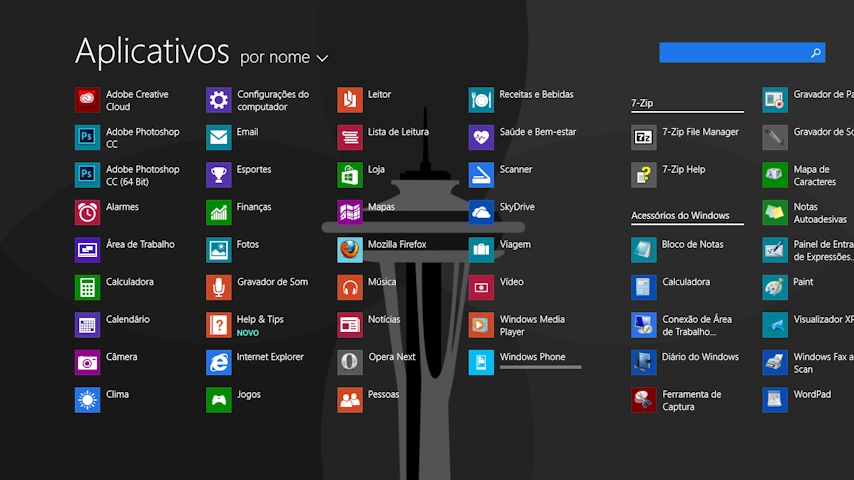Image resolution: width=854 pixels, height=480 pixels.
Task: Launch Windows Media Player
Action: [481, 325]
